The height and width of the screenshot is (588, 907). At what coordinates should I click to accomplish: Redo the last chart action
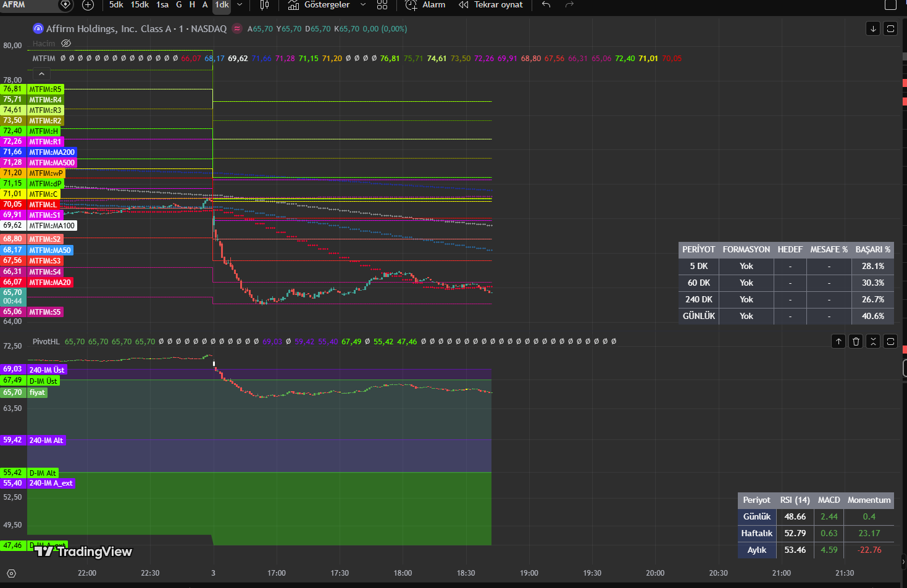[x=569, y=5]
